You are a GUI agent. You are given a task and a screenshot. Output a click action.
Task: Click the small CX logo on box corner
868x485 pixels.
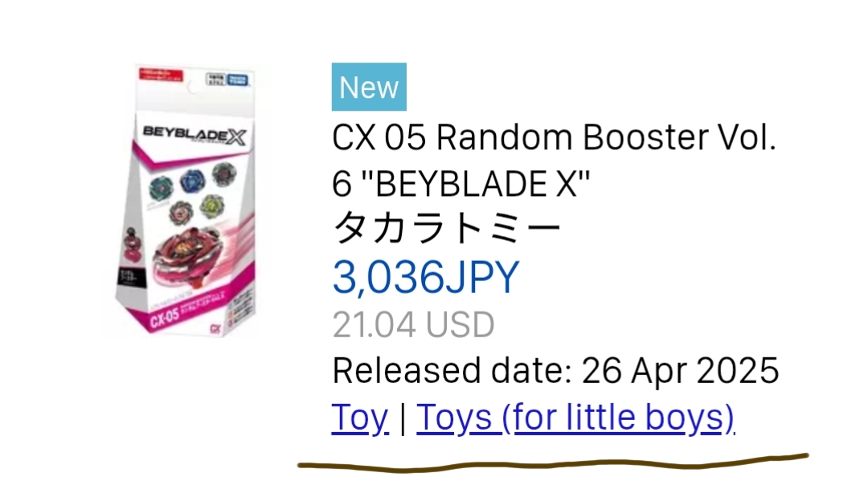coord(216,328)
